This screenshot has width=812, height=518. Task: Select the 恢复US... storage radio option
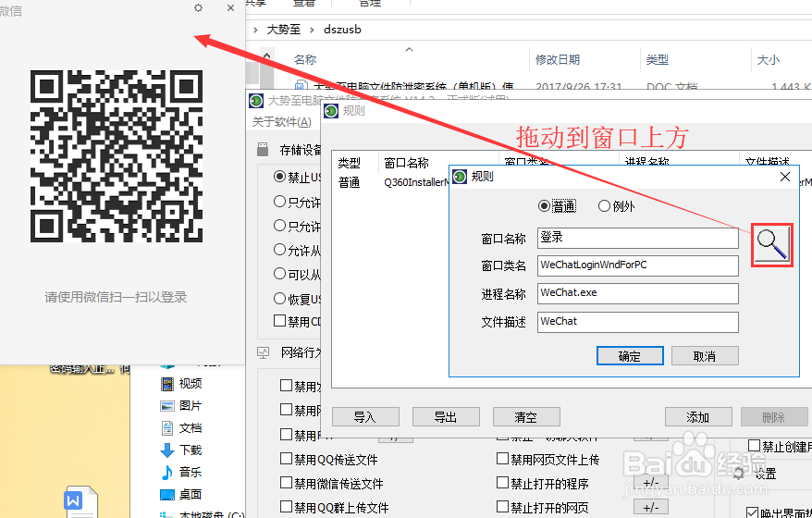click(x=279, y=299)
